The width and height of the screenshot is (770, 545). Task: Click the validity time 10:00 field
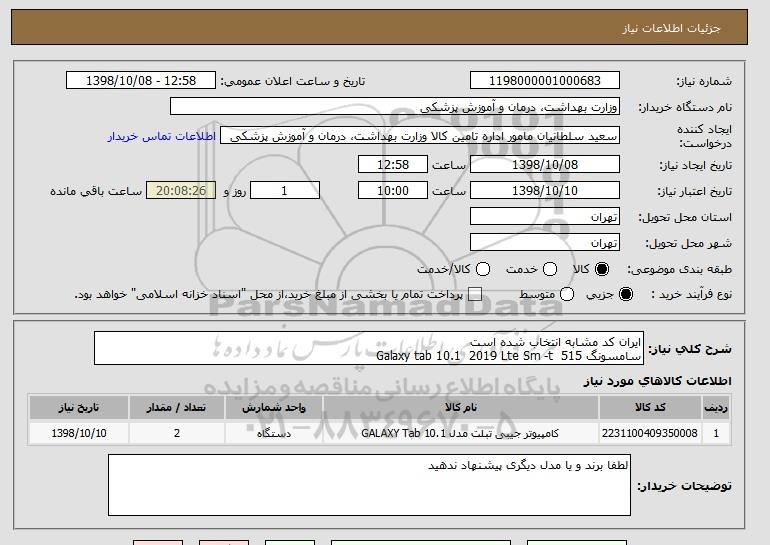(x=393, y=191)
